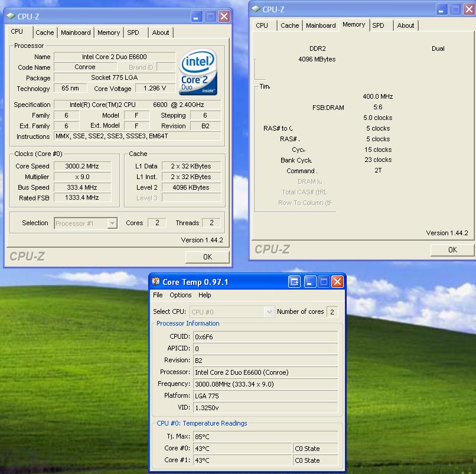The height and width of the screenshot is (474, 476).
Task: Click the Package field Socket 775 LGA
Action: (115, 78)
